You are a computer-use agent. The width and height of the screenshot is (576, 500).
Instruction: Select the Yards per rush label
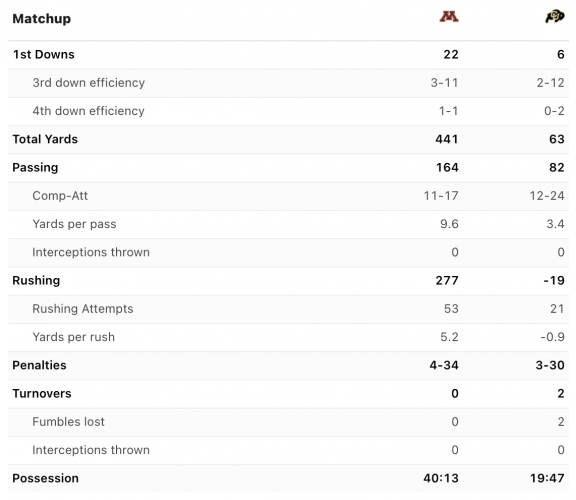[73, 337]
